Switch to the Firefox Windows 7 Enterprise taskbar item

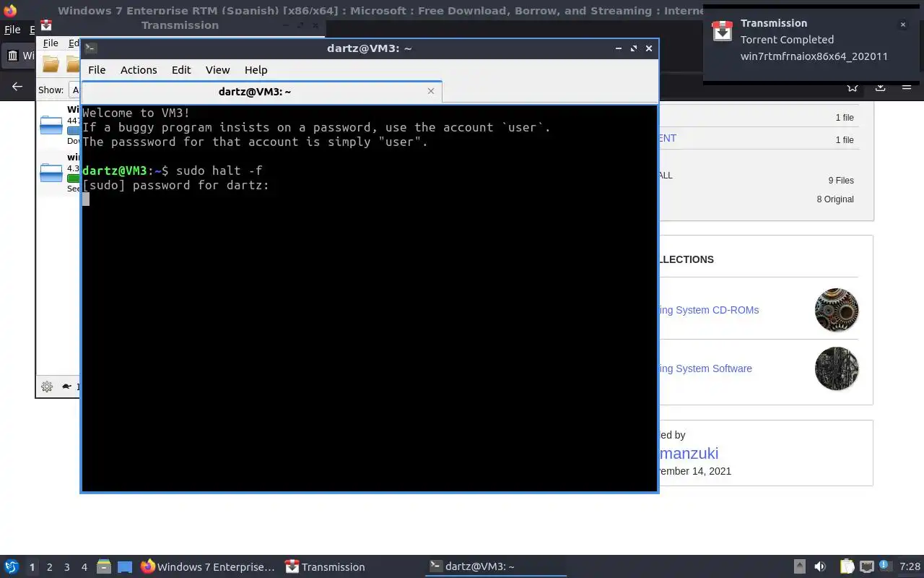[208, 567]
